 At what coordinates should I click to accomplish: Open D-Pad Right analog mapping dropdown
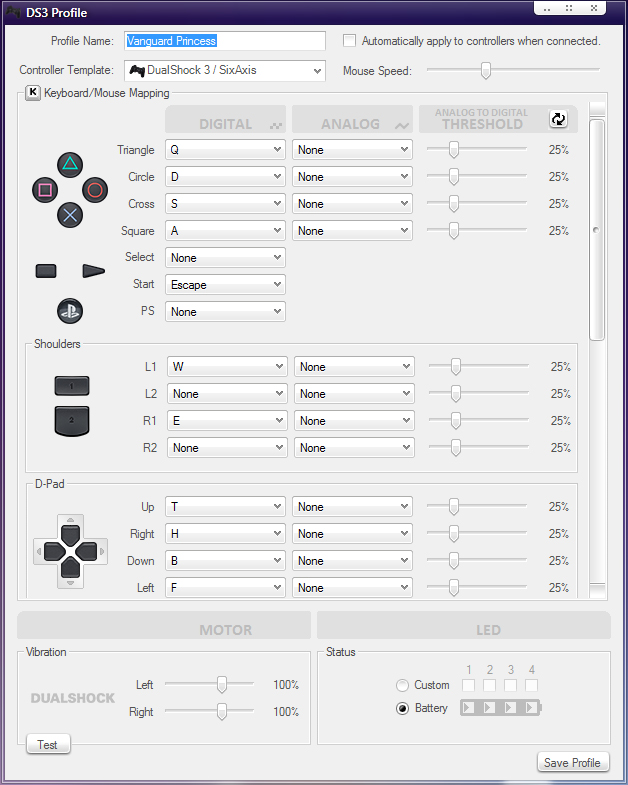click(x=353, y=534)
